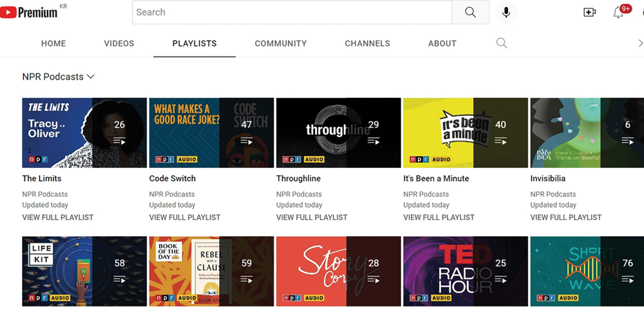The width and height of the screenshot is (644, 309).
Task: Open Code Switch playlist title
Action: coord(173,178)
